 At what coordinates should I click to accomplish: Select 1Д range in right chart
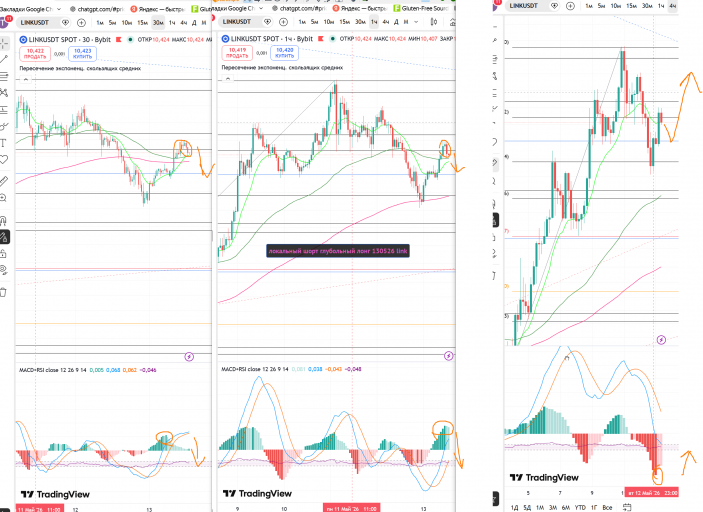[x=514, y=507]
